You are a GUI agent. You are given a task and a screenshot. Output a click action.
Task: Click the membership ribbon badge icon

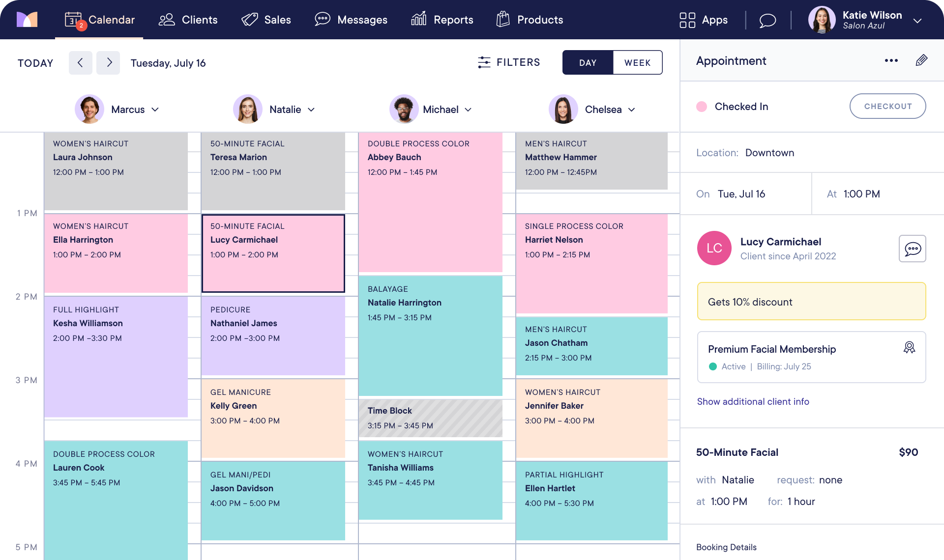pos(909,348)
